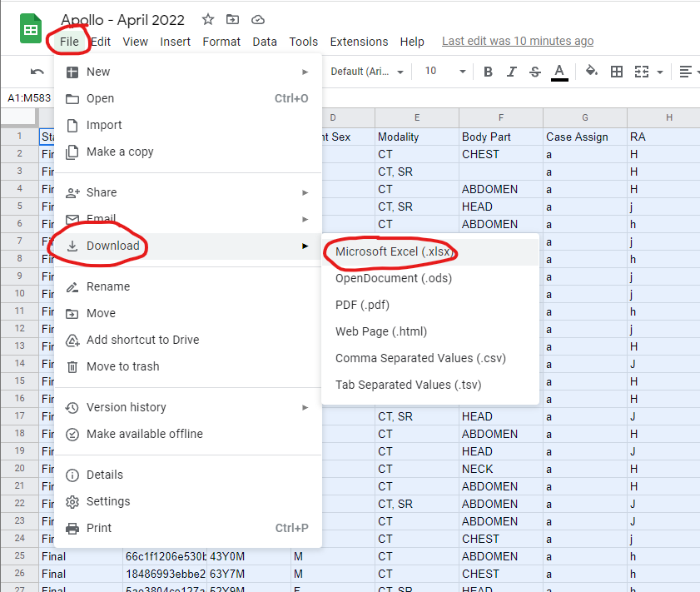Open Settings from the File menu
Viewport: 700px width, 592px height.
point(188,502)
